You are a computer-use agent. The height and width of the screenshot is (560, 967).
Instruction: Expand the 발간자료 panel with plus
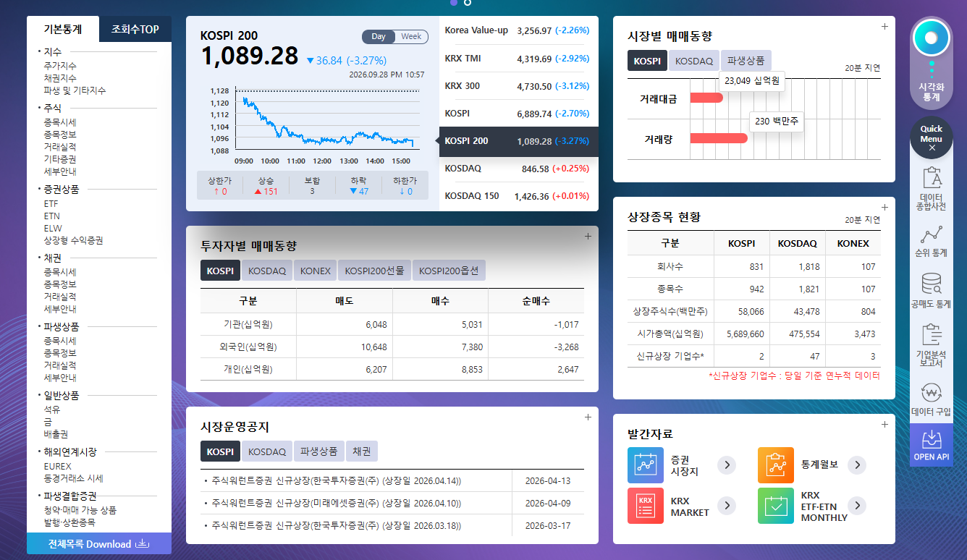coord(884,424)
